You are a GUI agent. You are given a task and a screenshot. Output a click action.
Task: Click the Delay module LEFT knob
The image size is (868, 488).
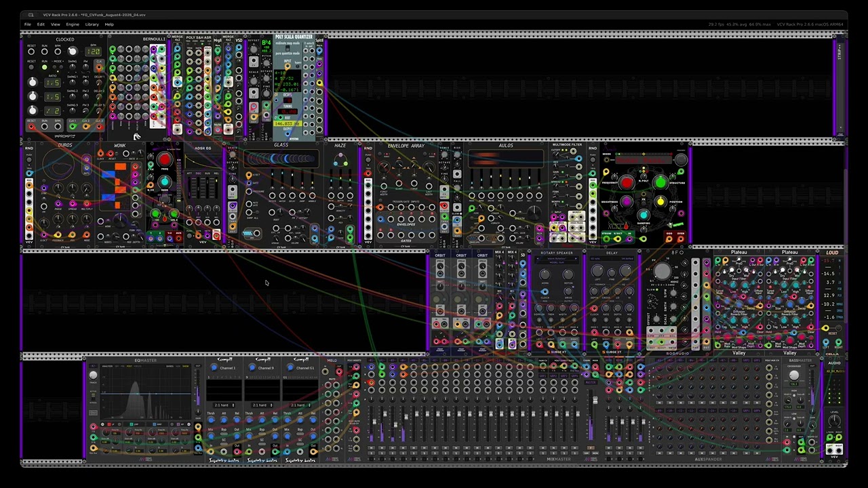click(597, 272)
